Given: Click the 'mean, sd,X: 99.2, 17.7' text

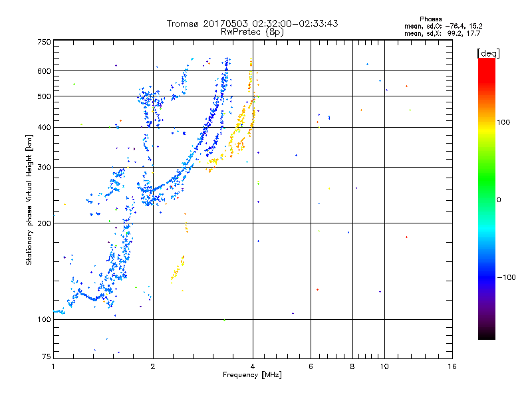Looking at the screenshot, I should click(442, 33).
